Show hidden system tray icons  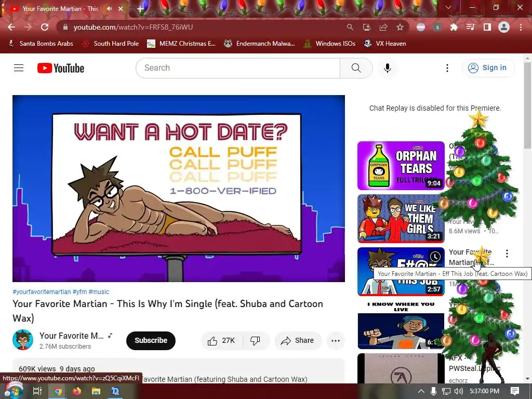point(421,391)
